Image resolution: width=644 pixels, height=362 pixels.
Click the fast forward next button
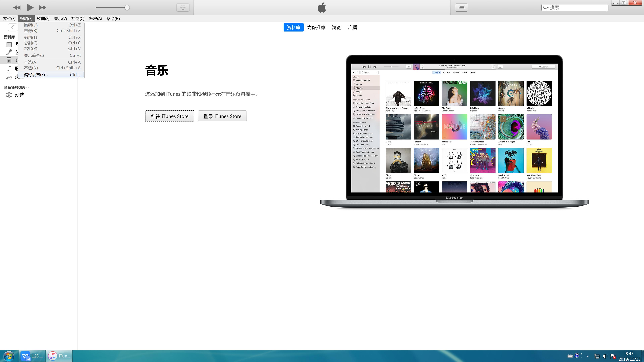[x=43, y=8]
